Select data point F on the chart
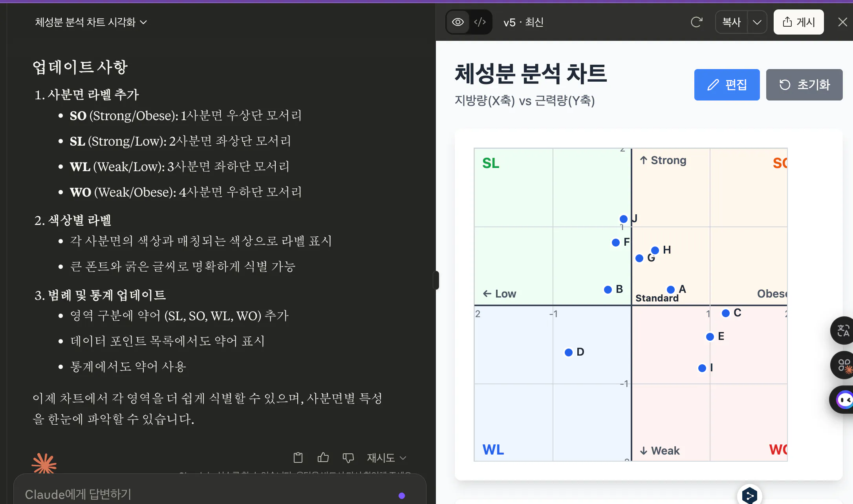 click(x=615, y=243)
